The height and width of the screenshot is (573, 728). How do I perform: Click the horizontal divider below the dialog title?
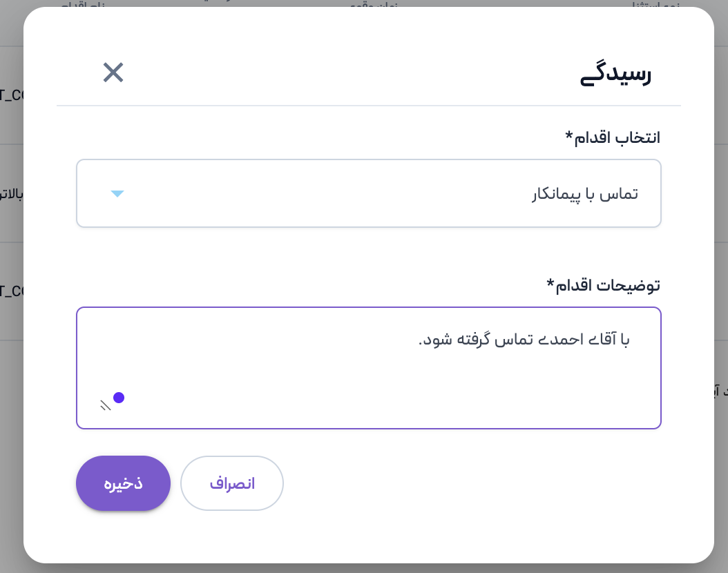pos(368,106)
